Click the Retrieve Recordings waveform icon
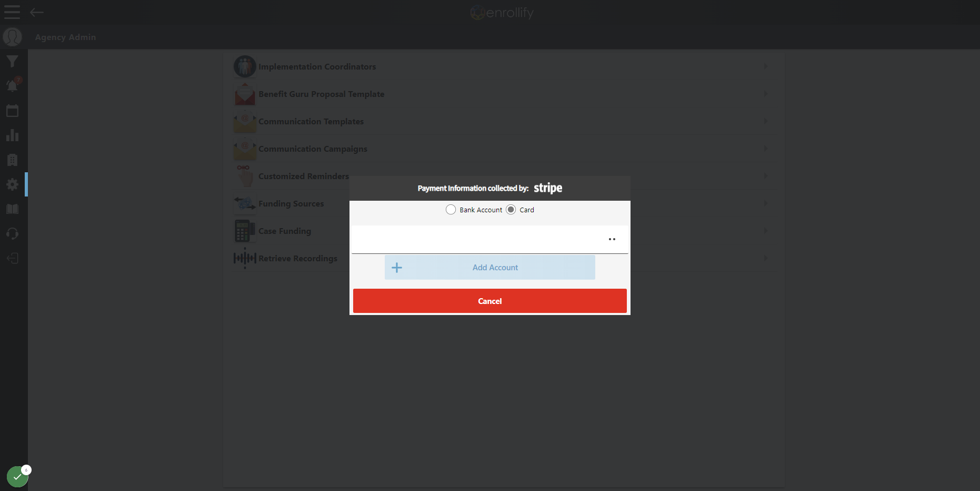 (x=245, y=258)
